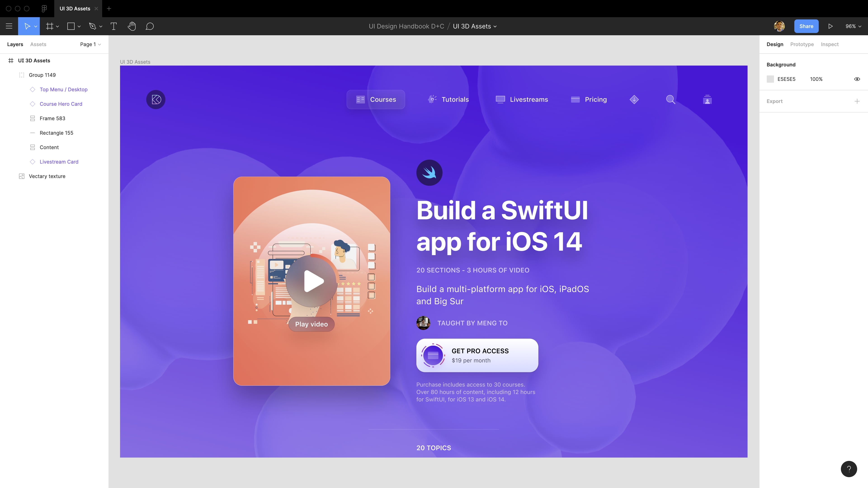Start Presentation mode

830,26
